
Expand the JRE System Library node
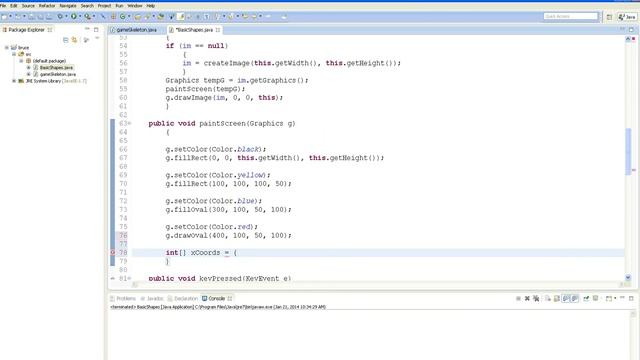[x=14, y=81]
